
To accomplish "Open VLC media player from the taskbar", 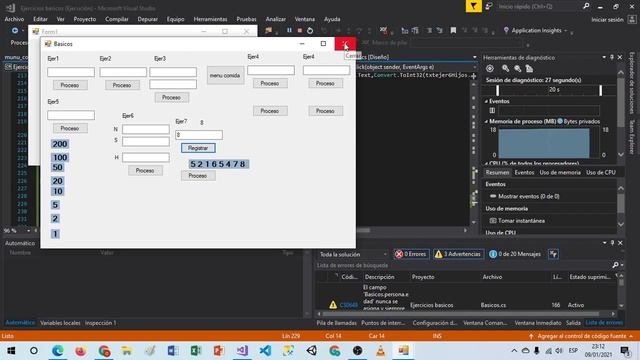I will [380, 351].
